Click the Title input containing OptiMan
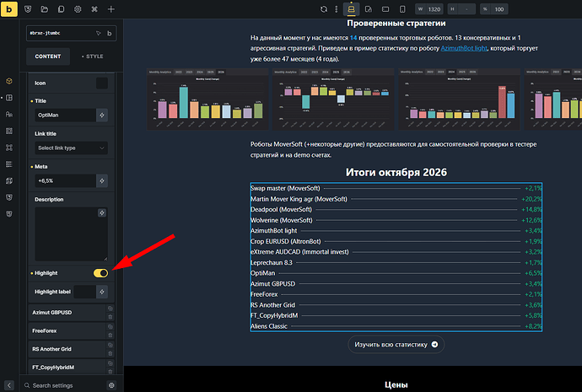The width and height of the screenshot is (582, 392). point(66,115)
